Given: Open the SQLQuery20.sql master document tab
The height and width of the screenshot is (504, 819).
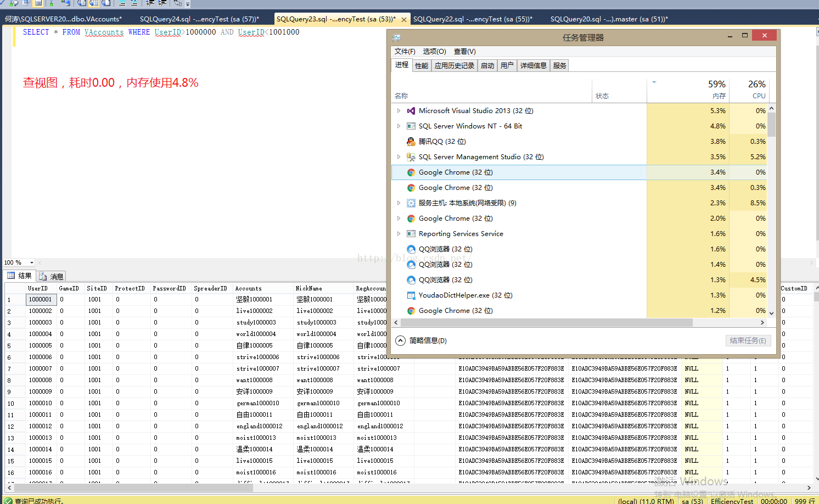Looking at the screenshot, I should click(x=609, y=19).
